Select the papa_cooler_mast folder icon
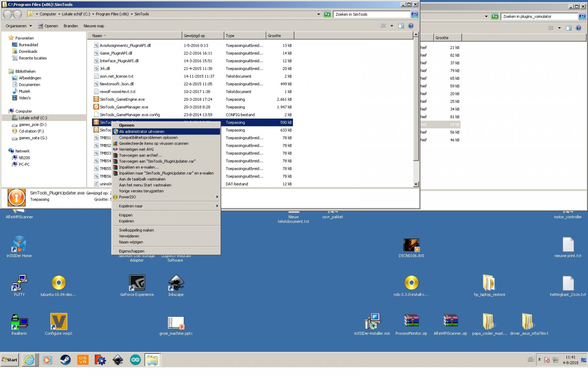This screenshot has width=588, height=376. pos(489,324)
